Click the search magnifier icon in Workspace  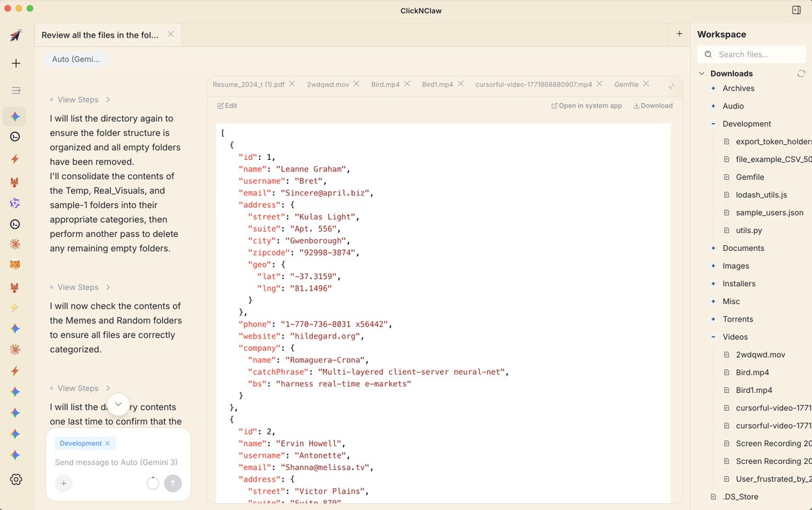pos(708,54)
